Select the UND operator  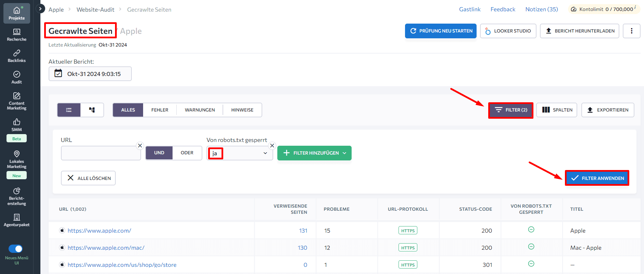(159, 153)
